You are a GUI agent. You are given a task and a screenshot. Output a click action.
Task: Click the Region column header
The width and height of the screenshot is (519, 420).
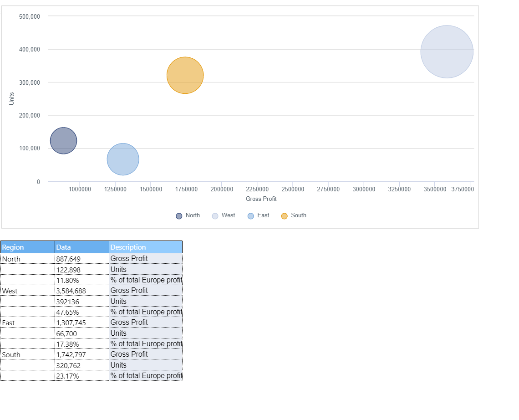(27, 247)
